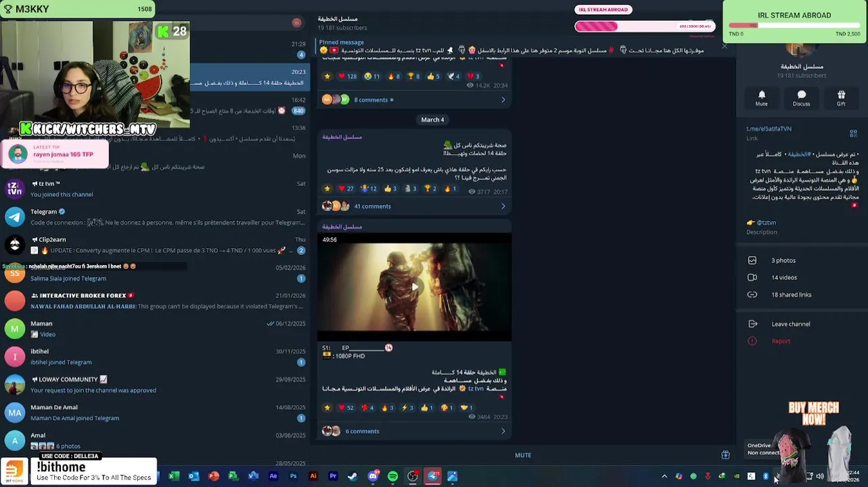Switch to Telegram in taskbar

click(x=433, y=476)
